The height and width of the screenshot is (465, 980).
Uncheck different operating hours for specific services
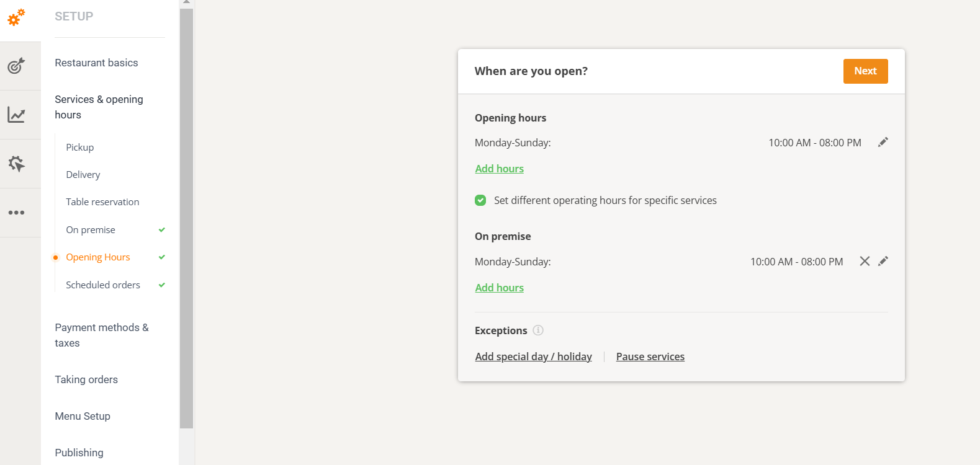click(480, 200)
